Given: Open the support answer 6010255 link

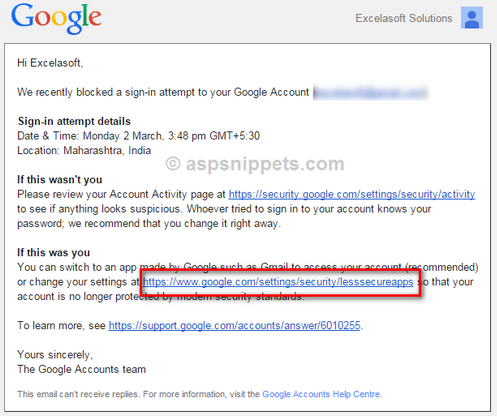Looking at the screenshot, I should click(234, 325).
